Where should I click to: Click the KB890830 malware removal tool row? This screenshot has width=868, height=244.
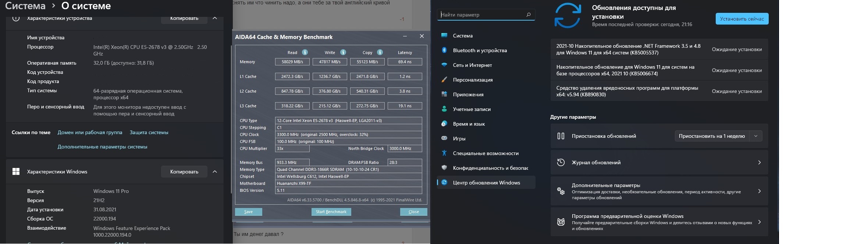(659, 91)
